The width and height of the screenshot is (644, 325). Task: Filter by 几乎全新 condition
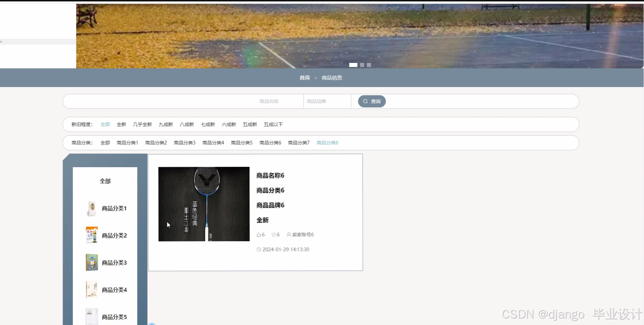142,124
